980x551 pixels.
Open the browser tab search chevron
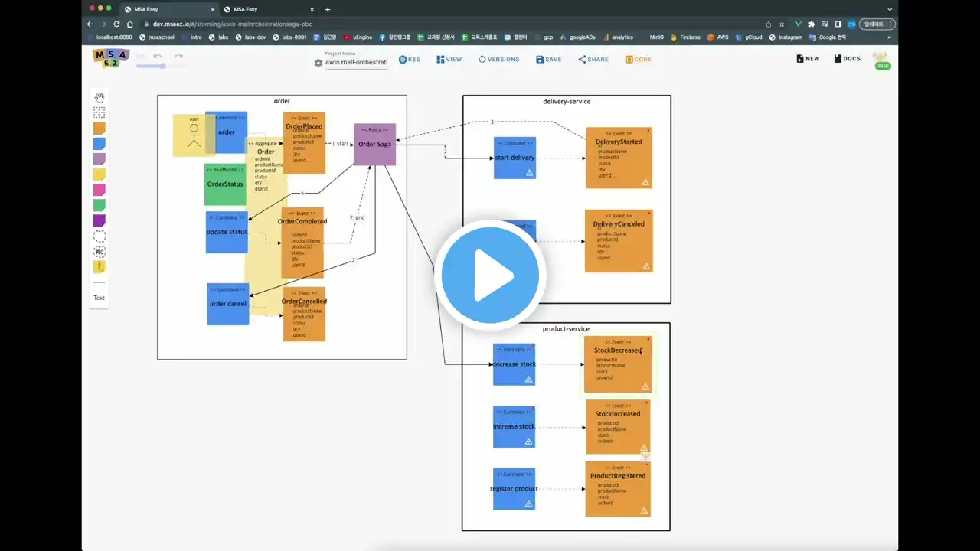click(x=889, y=9)
